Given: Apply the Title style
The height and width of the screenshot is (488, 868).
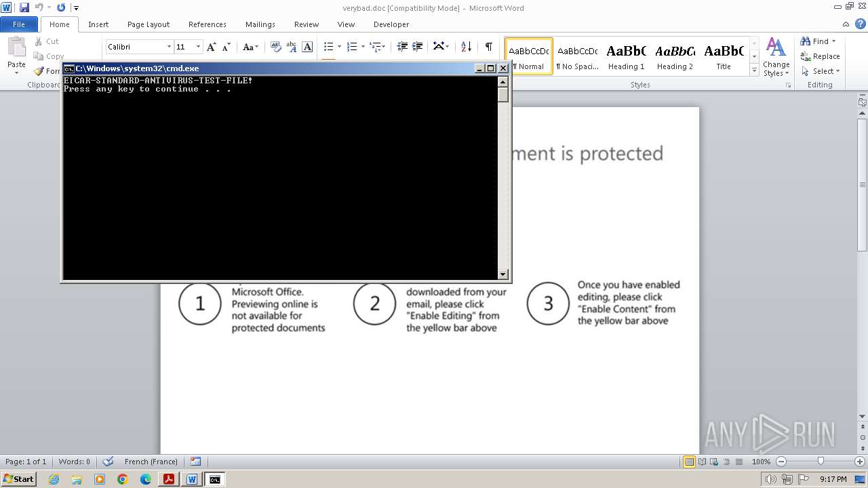Looking at the screenshot, I should [x=724, y=56].
